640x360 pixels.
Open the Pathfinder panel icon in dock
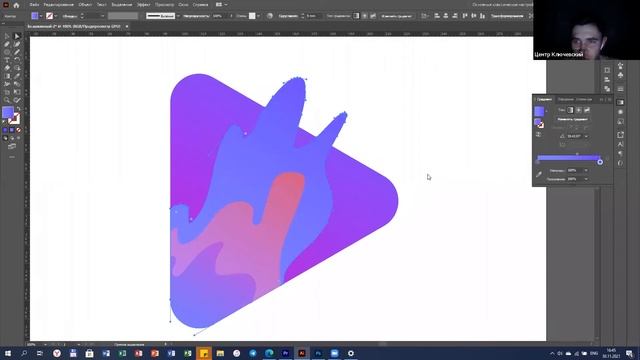tap(607, 89)
